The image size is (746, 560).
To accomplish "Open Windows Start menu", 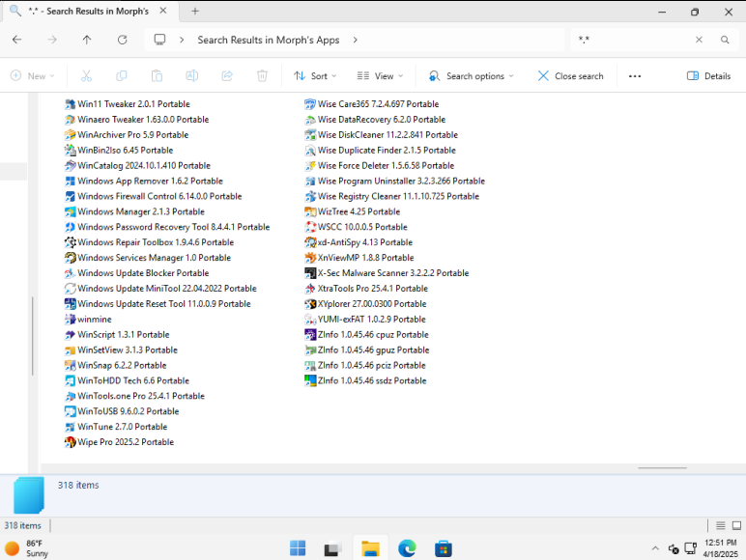I will (298, 548).
